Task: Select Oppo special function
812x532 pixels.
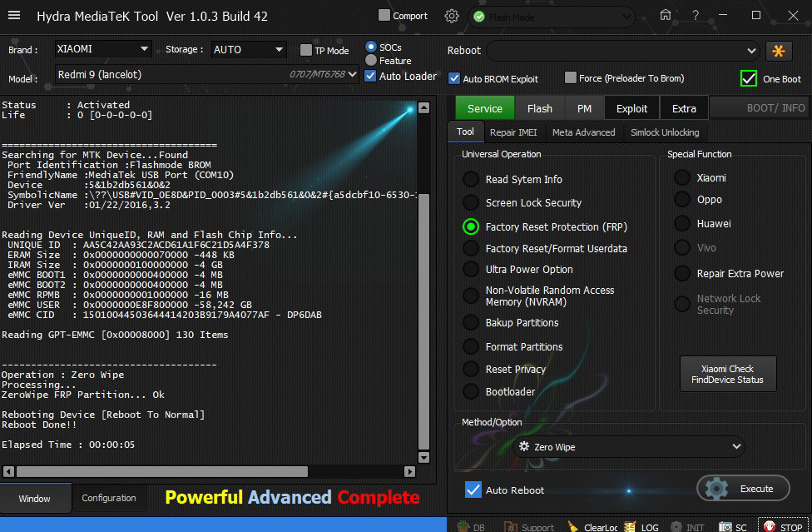Action: tap(682, 200)
